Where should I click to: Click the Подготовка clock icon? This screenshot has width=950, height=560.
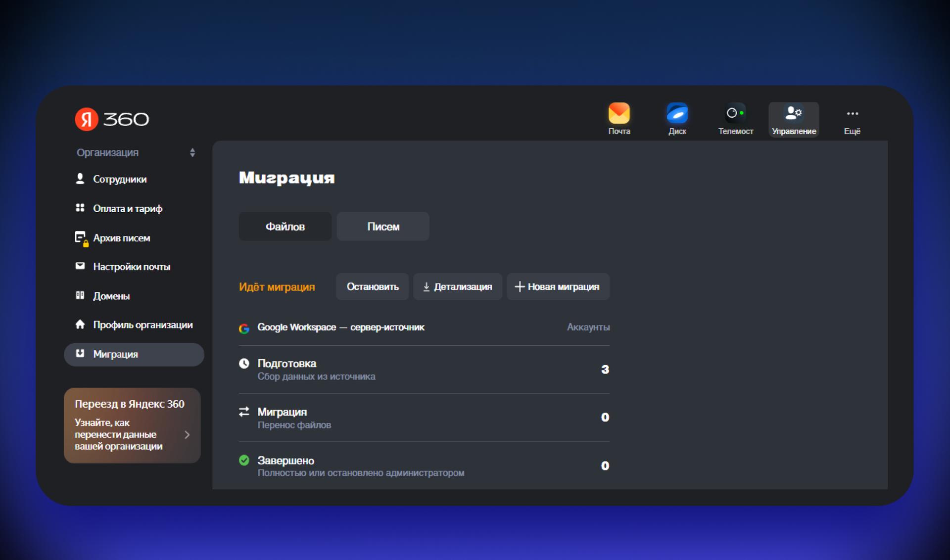click(x=244, y=364)
